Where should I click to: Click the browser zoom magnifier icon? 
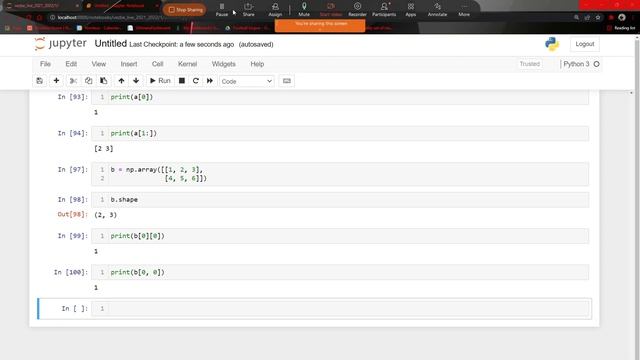tap(576, 18)
